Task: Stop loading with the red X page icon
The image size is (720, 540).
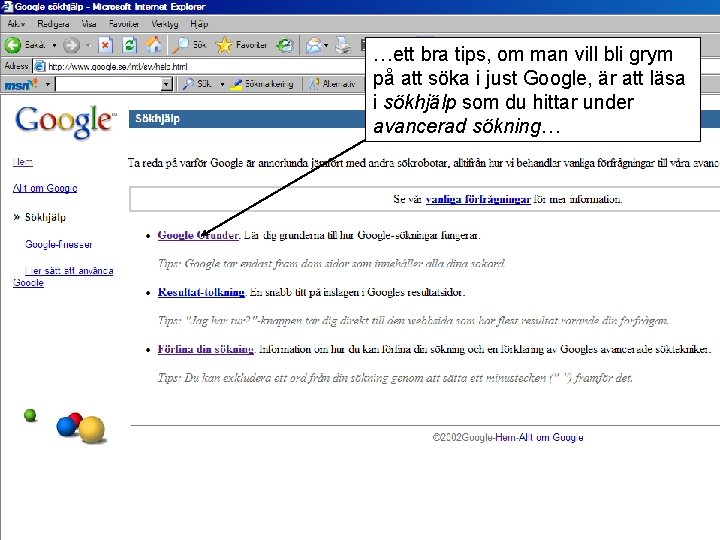Action: pos(106,45)
